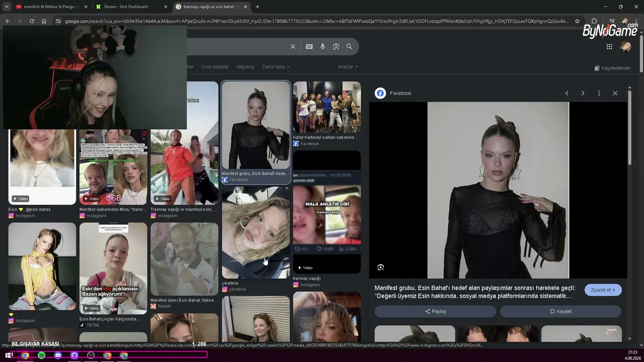Open the on-screen keyboard input tool
The height and width of the screenshot is (362, 644).
click(309, 47)
